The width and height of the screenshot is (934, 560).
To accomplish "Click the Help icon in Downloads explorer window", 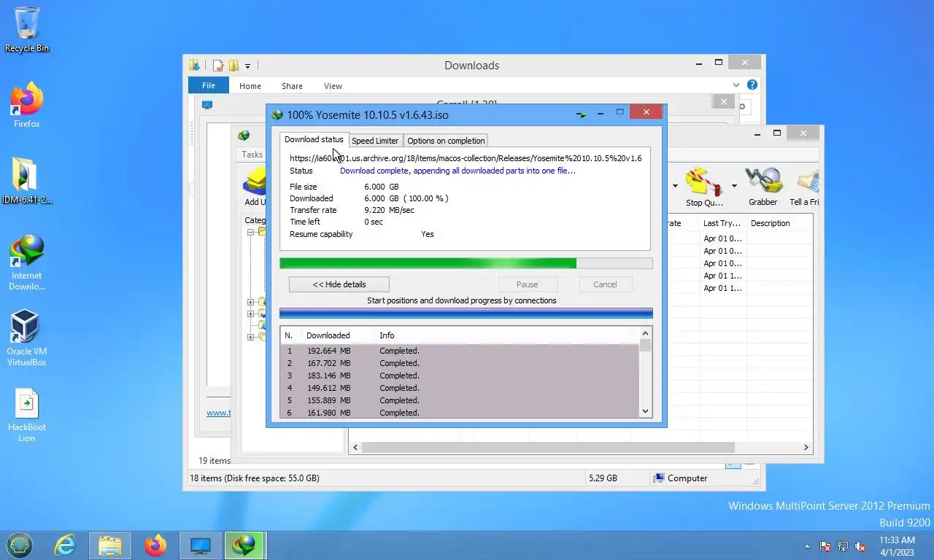I will point(752,85).
